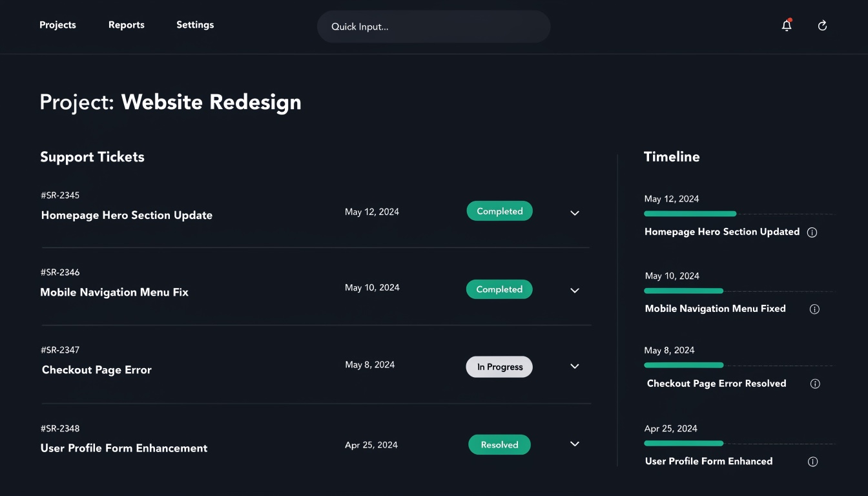This screenshot has width=868, height=496.
Task: Click the Apr 25, 2024 timeline progress bar
Action: pos(683,444)
